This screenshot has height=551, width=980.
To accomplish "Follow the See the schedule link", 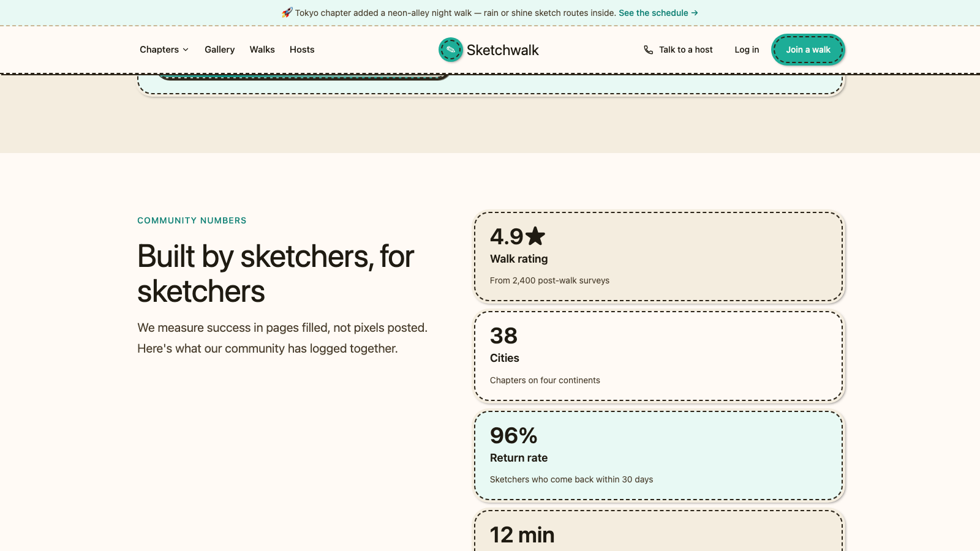I will (658, 13).
